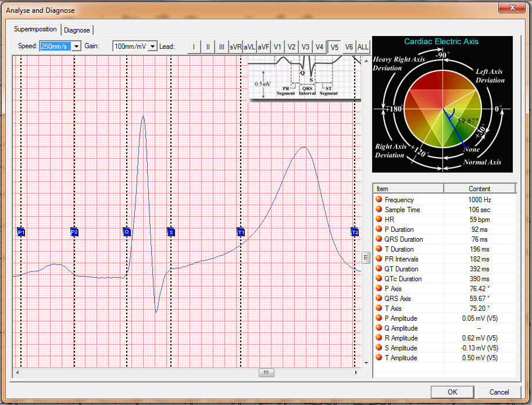The width and height of the screenshot is (532, 405).
Task: Select lead V4 button
Action: click(319, 47)
